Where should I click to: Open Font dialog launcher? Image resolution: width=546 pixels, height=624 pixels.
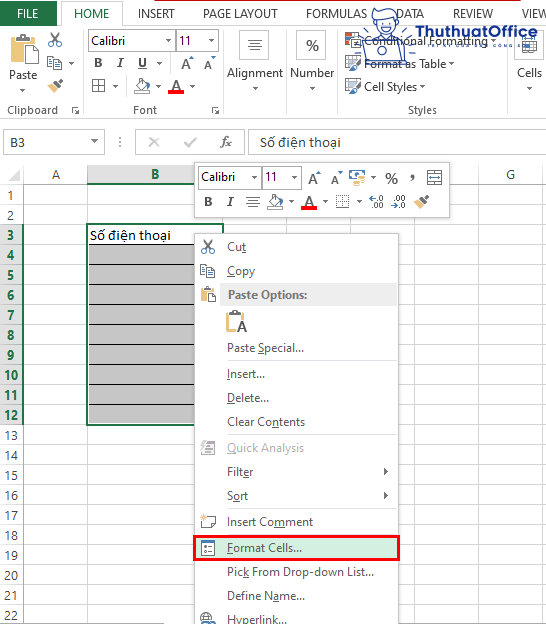click(x=215, y=111)
